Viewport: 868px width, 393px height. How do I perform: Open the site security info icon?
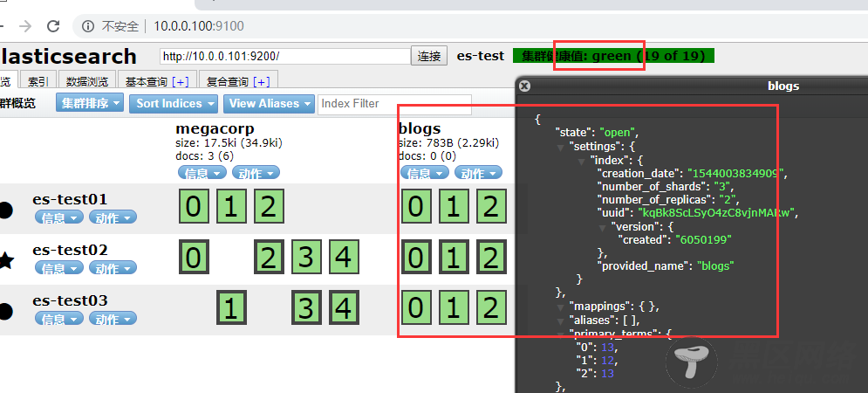click(x=87, y=26)
